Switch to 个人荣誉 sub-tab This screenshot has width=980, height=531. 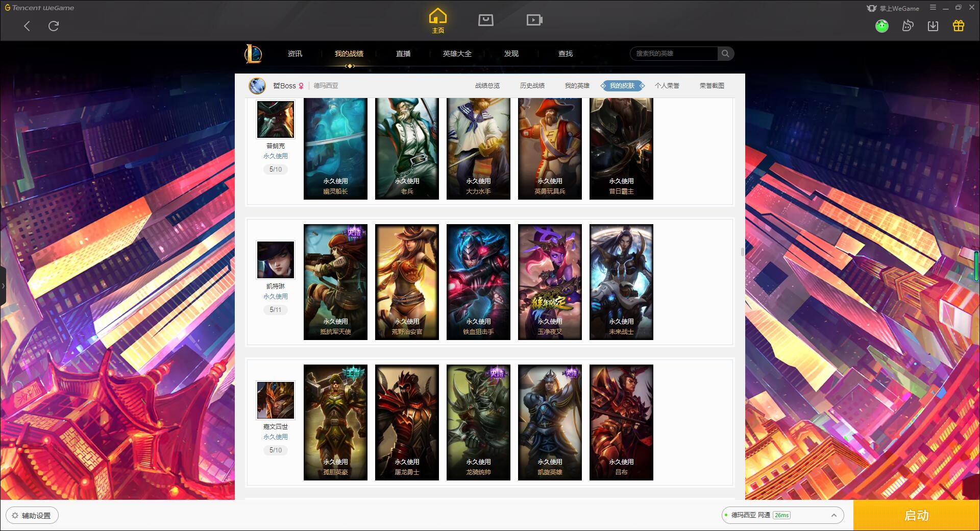click(x=667, y=86)
